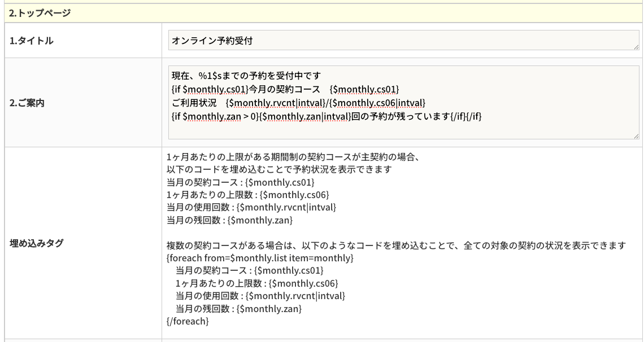Click the 埋め込みタグ row label
The image size is (644, 342).
pyautogui.click(x=37, y=243)
